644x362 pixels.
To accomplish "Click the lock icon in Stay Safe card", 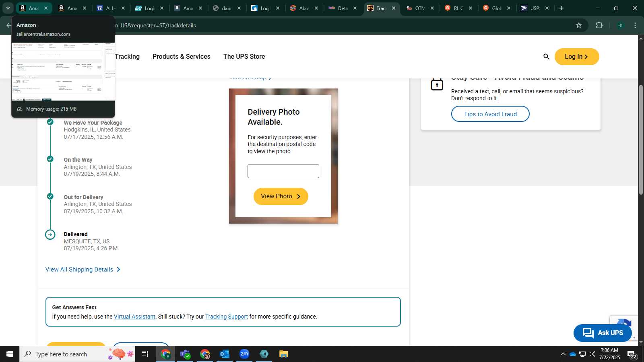I will (437, 84).
